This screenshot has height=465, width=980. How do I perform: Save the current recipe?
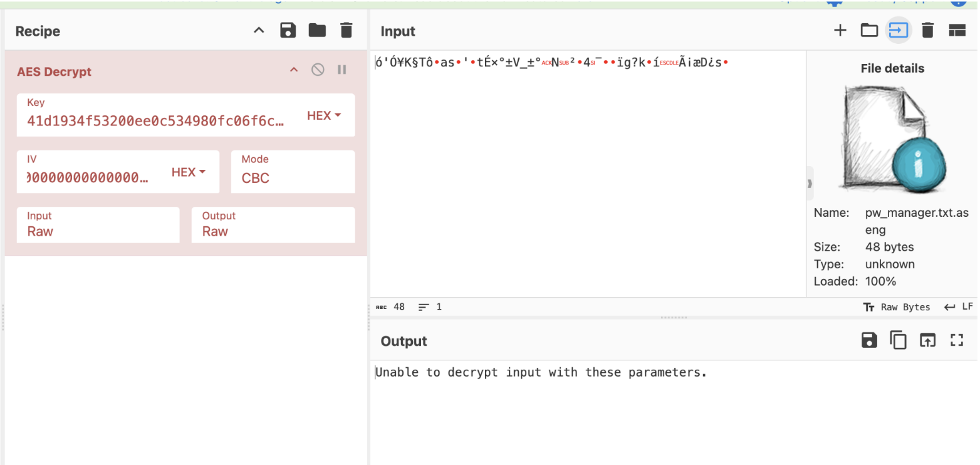288,31
